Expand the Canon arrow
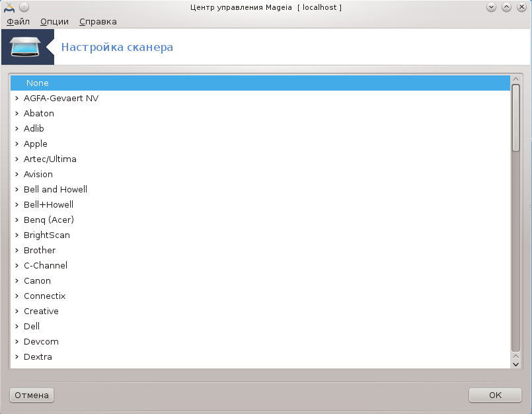The image size is (532, 414). [x=17, y=281]
